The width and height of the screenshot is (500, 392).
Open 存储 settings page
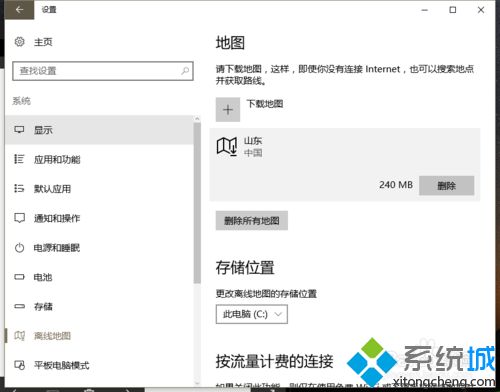(x=99, y=306)
